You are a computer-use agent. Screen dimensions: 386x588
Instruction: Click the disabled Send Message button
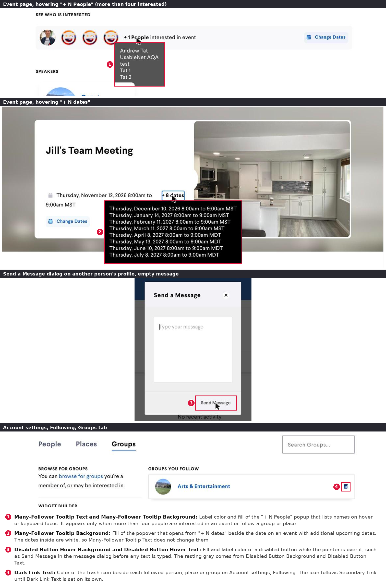216,403
